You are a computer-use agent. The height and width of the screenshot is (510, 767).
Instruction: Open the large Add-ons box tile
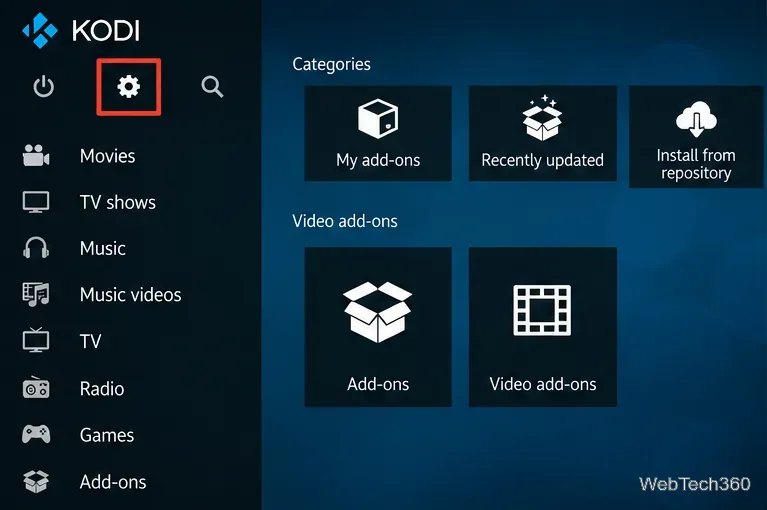pyautogui.click(x=378, y=327)
